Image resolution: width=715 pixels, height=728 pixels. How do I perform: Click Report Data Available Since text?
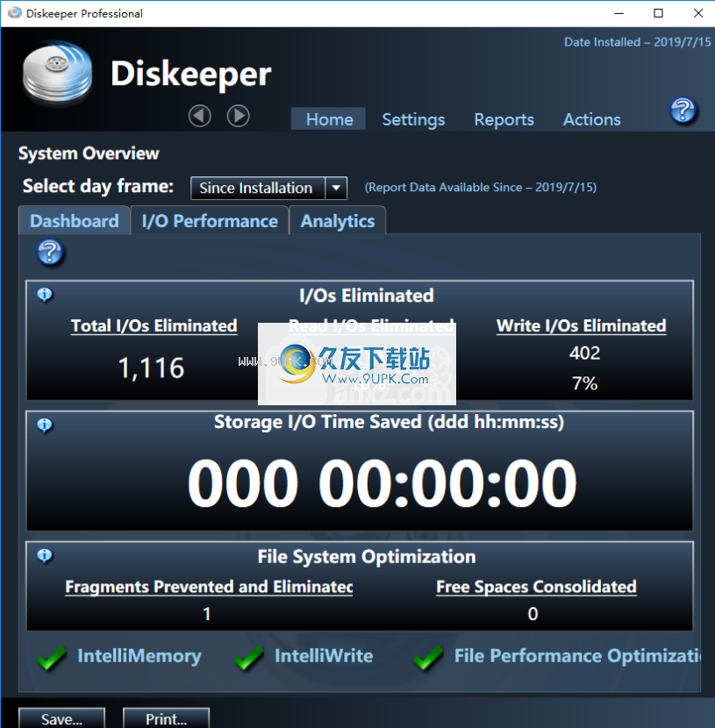point(481,188)
